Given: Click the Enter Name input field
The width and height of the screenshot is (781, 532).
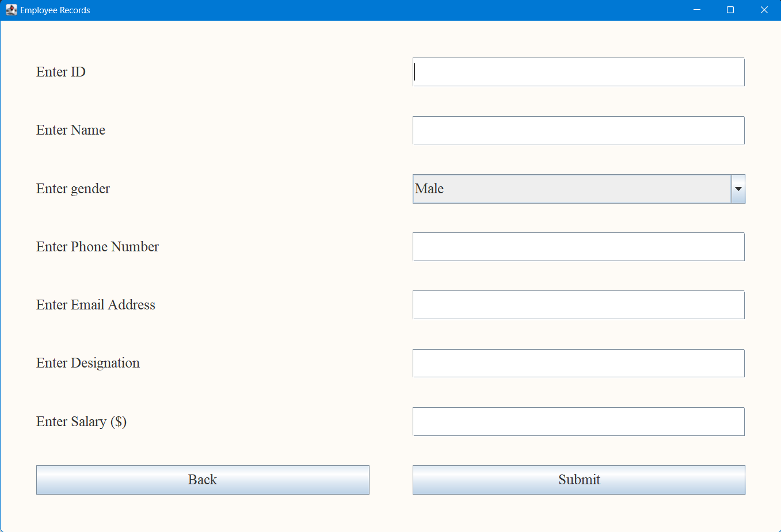Looking at the screenshot, I should click(x=578, y=130).
